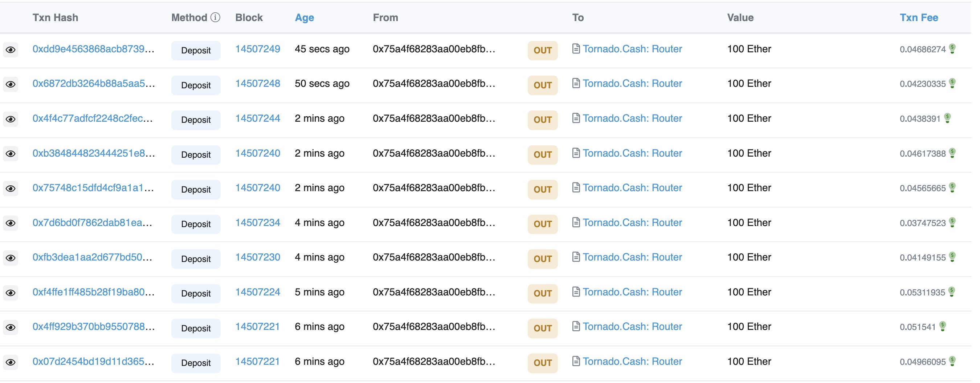Screen dimensions: 980x383
Task: Click fee bulb icon beside 0.051541
Action: point(943,327)
